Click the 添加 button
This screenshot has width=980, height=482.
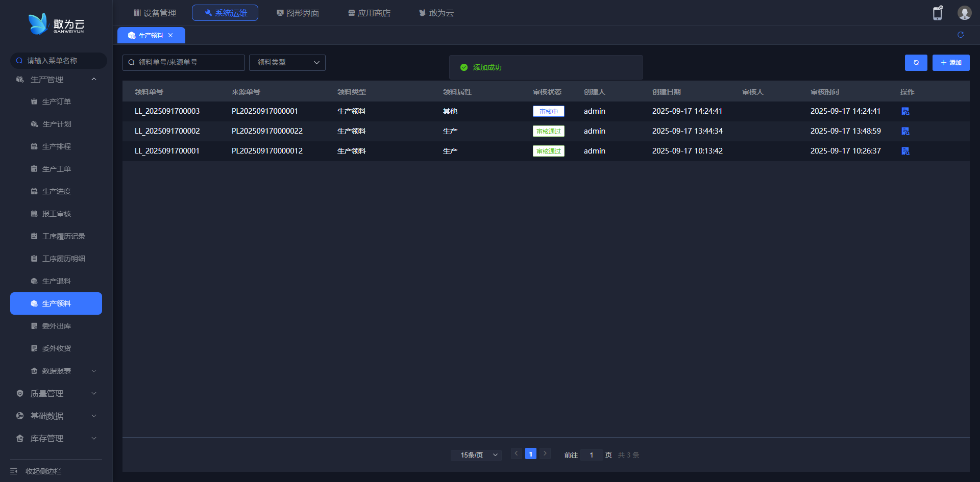(950, 63)
